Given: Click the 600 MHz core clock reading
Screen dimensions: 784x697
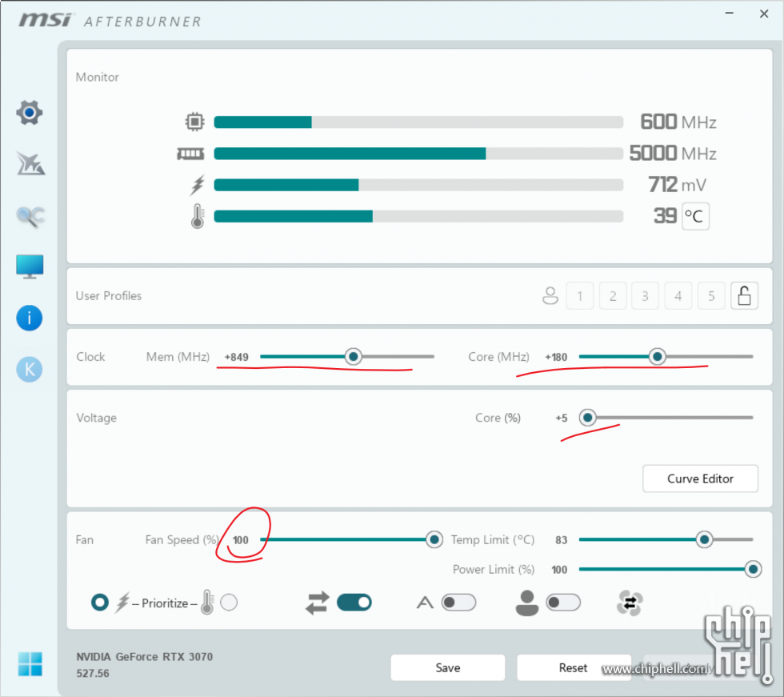Looking at the screenshot, I should [x=678, y=122].
